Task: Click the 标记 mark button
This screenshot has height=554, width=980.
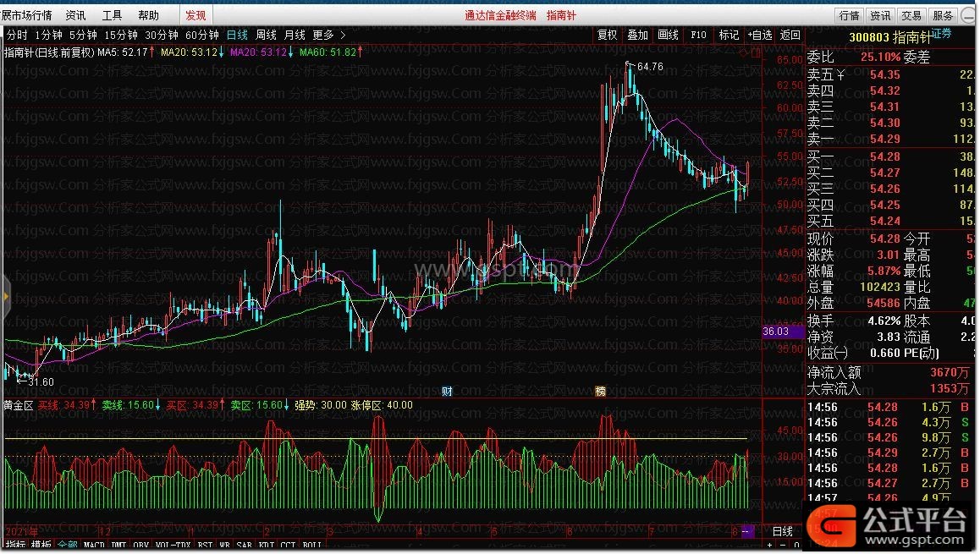Action: pos(729,35)
